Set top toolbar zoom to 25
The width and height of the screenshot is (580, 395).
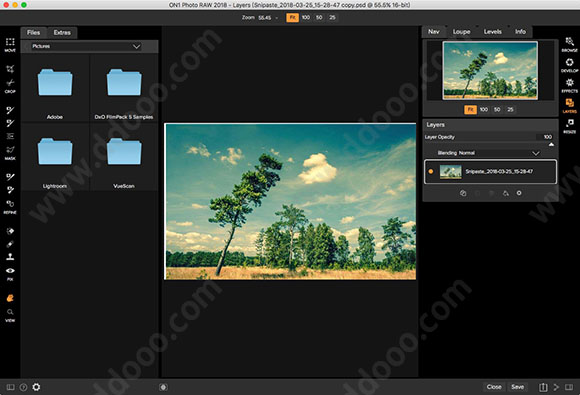point(332,17)
